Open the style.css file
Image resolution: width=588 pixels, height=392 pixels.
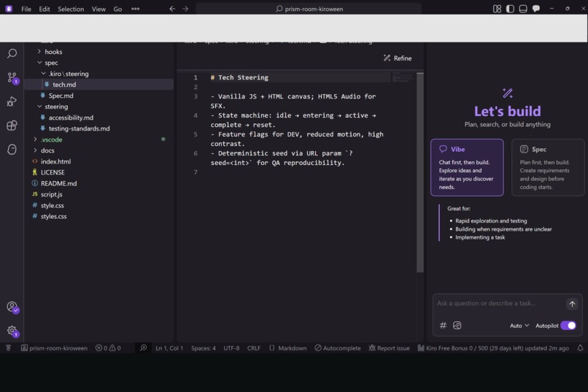pos(52,206)
